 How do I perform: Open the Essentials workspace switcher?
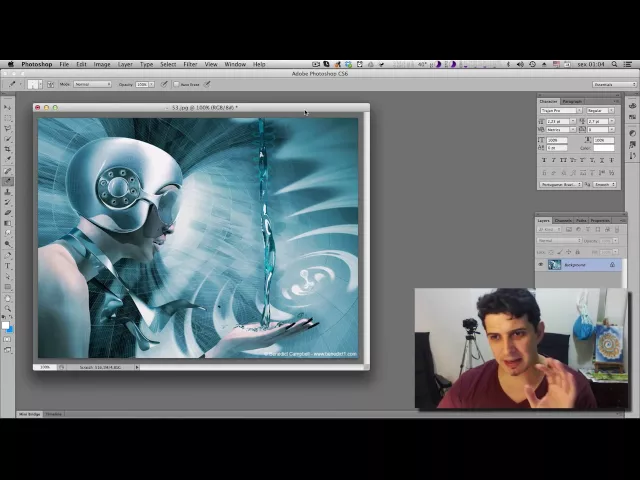(x=614, y=84)
